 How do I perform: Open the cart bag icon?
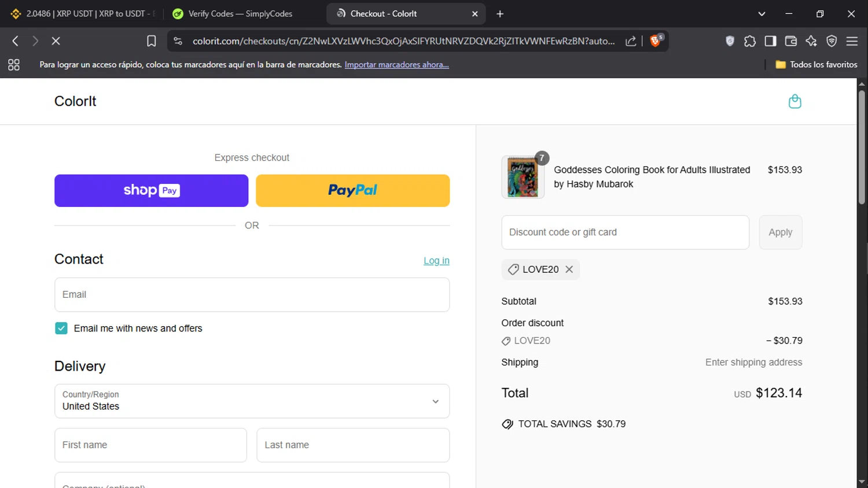point(795,101)
